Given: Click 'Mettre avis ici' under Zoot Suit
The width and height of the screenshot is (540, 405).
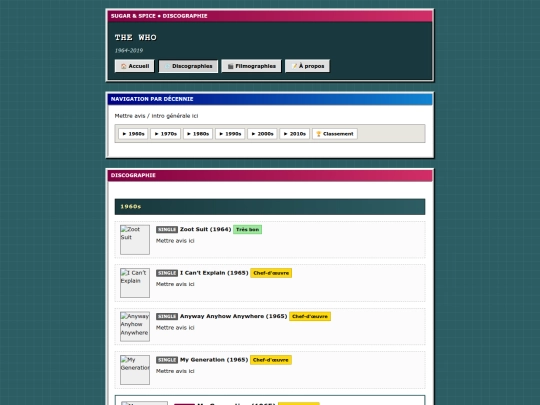Looking at the screenshot, I should tap(175, 241).
